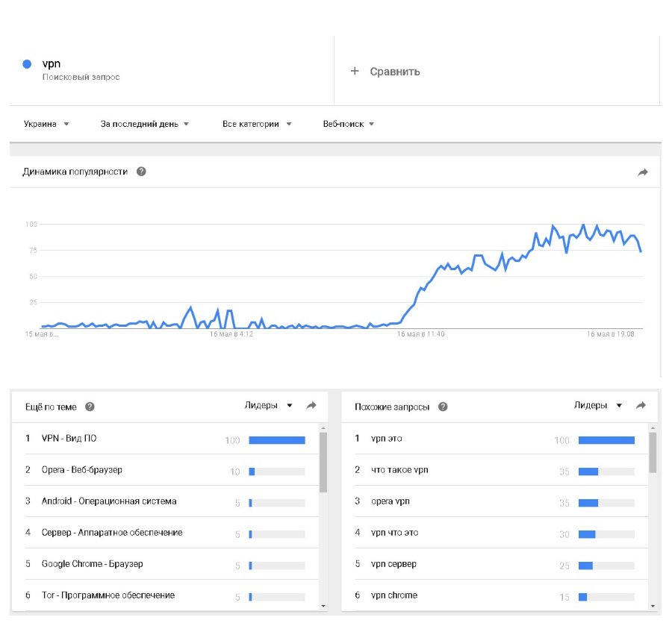Viewport: 672px width, 623px height.
Task: Click help icon beside Похожие запросы
Action: coord(443,407)
